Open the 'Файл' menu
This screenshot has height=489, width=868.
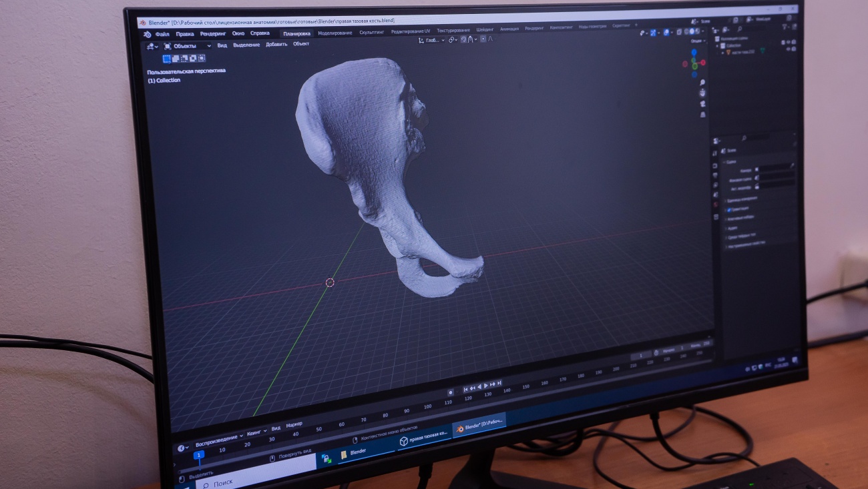(162, 34)
